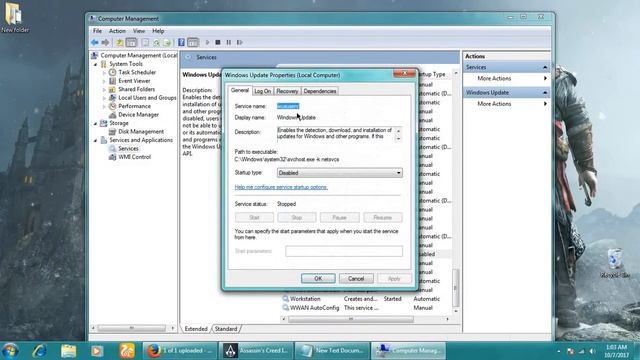Click OK in Windows Update Properties
The height and width of the screenshot is (360, 640).
tap(318, 278)
